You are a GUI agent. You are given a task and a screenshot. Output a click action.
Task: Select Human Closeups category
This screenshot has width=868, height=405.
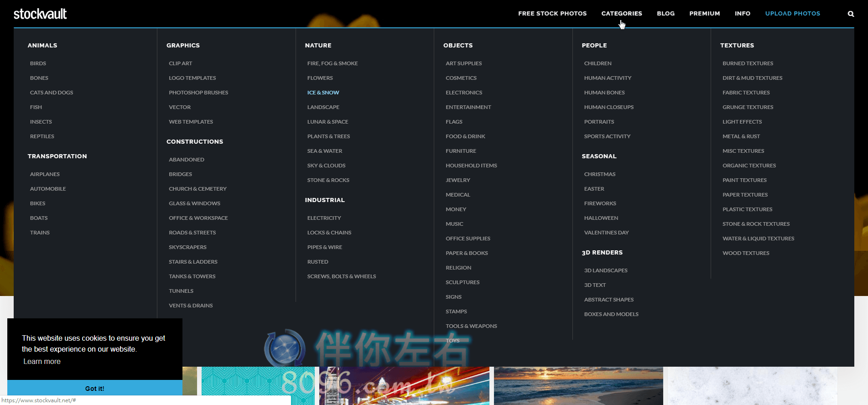(x=609, y=107)
